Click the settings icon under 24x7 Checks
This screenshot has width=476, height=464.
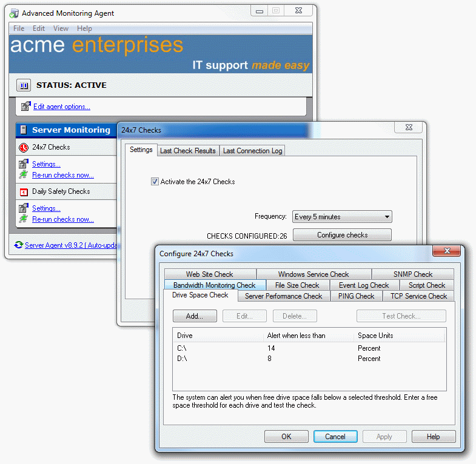pos(24,164)
